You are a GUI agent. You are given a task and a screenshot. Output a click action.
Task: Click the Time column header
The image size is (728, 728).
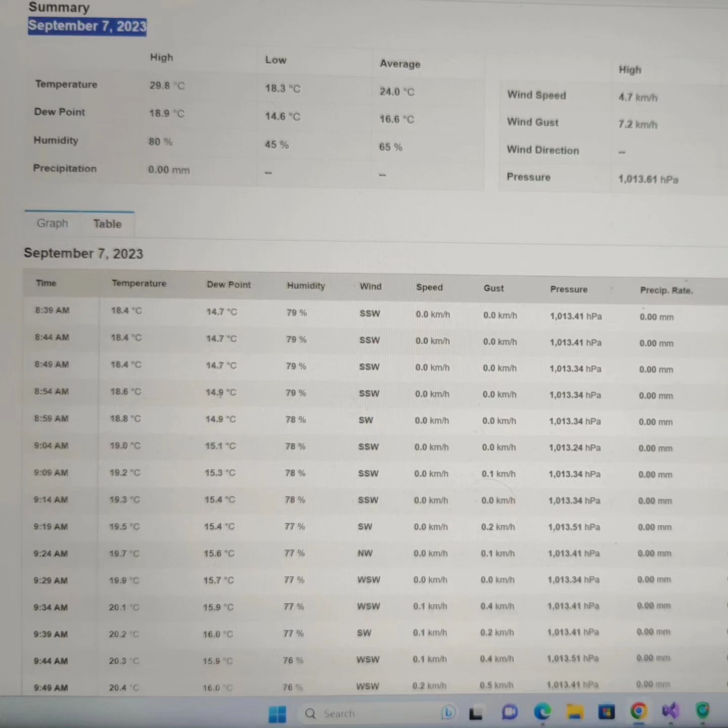click(46, 283)
